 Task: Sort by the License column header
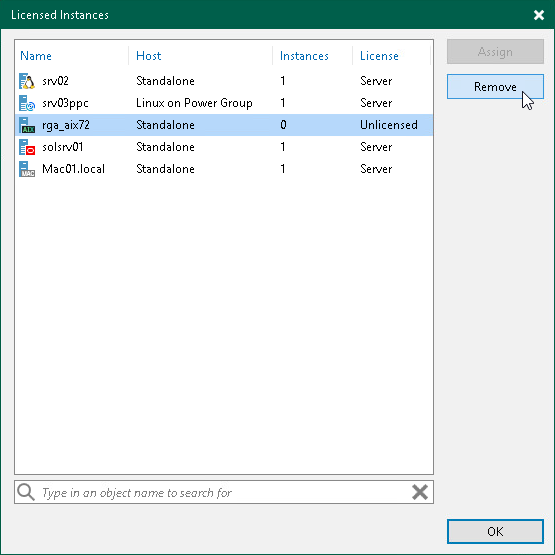[379, 56]
